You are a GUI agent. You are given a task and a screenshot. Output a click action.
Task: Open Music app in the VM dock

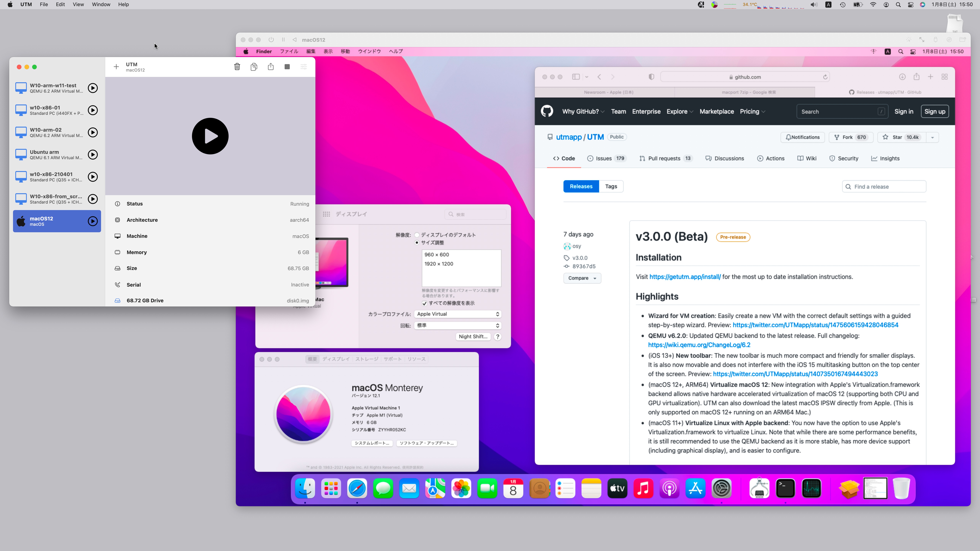(x=643, y=488)
